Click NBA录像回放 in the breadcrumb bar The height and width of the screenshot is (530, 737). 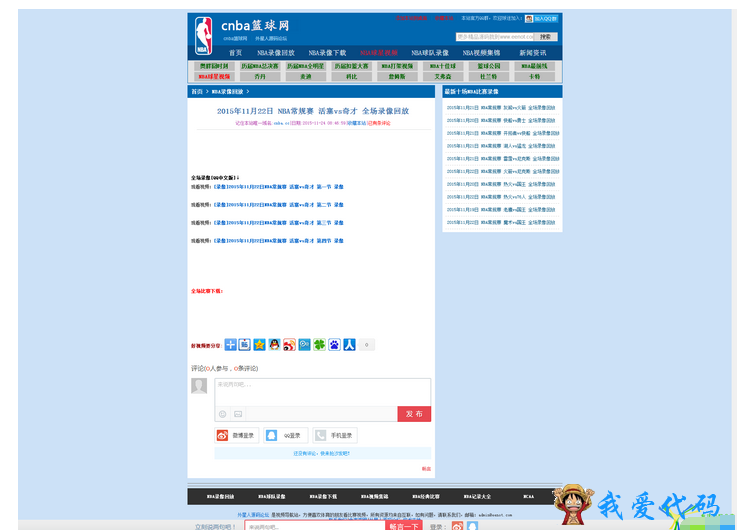(x=227, y=92)
